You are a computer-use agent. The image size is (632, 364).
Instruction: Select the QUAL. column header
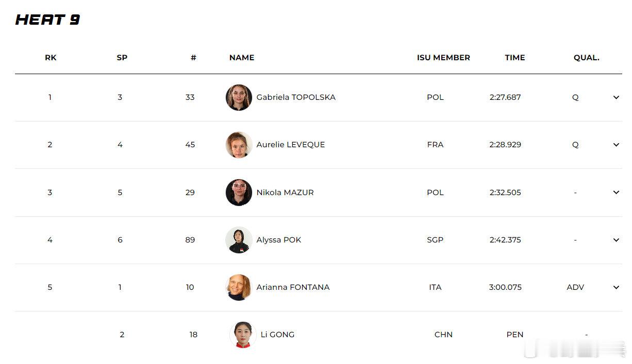tap(586, 58)
